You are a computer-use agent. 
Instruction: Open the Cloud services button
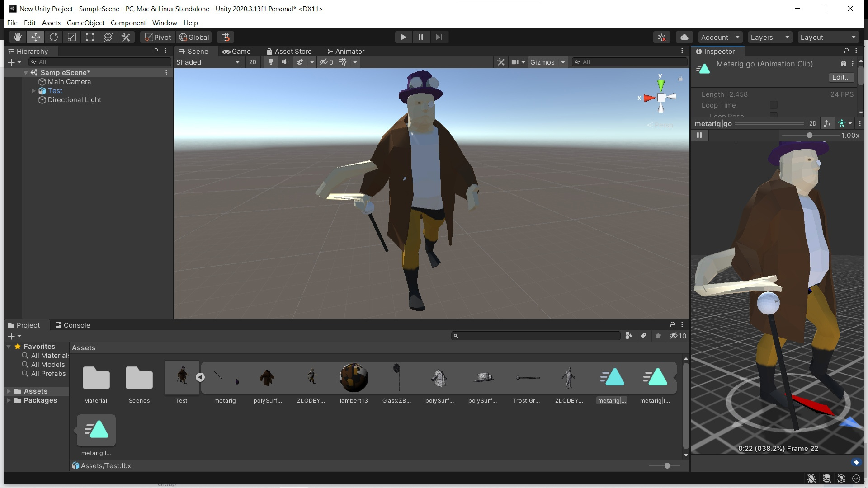684,37
